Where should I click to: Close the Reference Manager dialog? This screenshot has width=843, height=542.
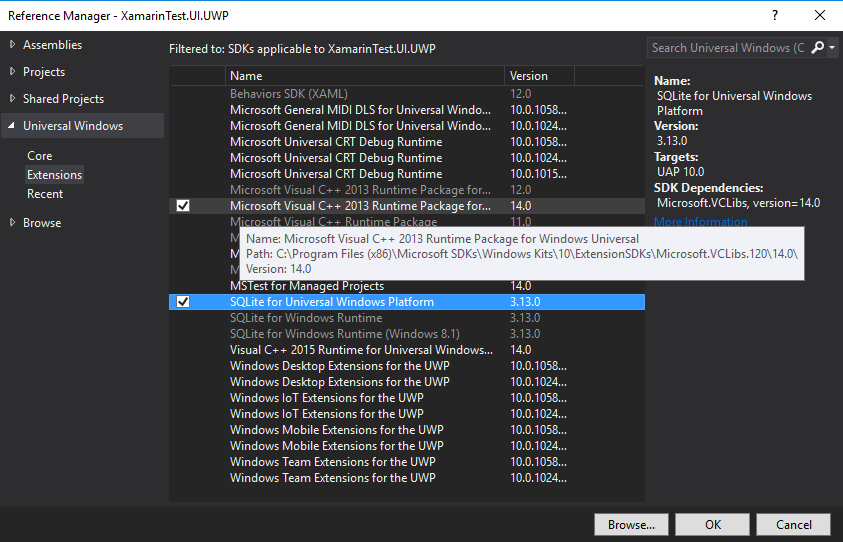[820, 15]
